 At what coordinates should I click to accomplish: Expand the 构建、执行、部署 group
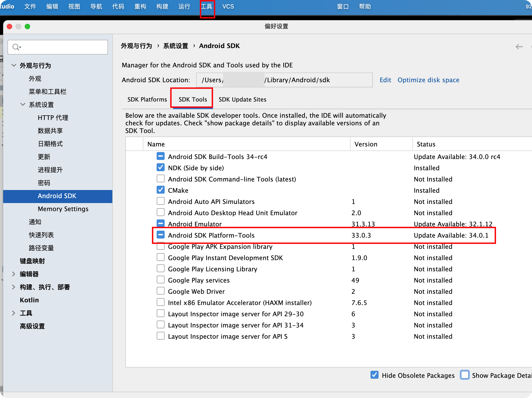(14, 287)
